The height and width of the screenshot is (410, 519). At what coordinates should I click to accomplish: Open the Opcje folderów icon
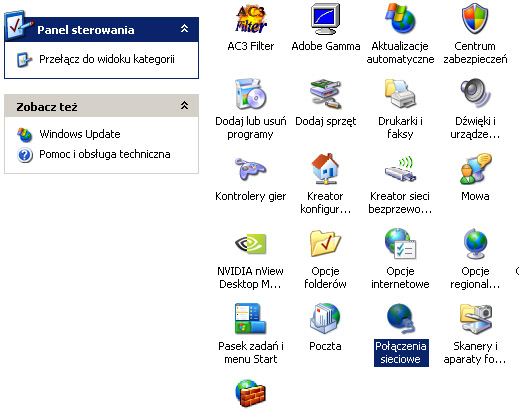click(325, 244)
